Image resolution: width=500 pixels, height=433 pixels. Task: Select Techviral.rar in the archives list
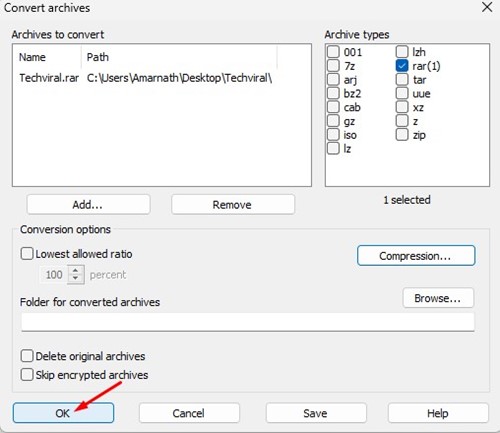(x=49, y=78)
